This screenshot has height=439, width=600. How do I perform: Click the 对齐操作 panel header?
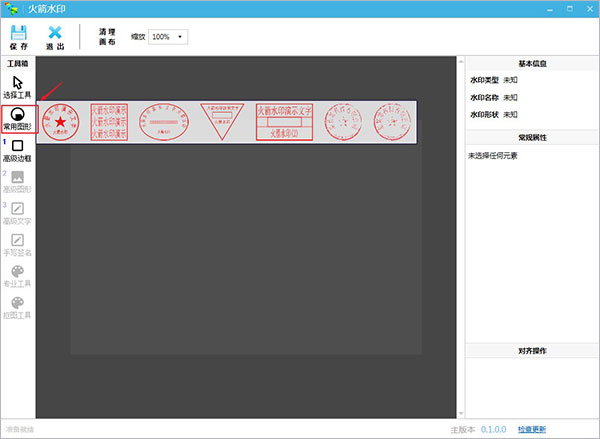pos(532,351)
